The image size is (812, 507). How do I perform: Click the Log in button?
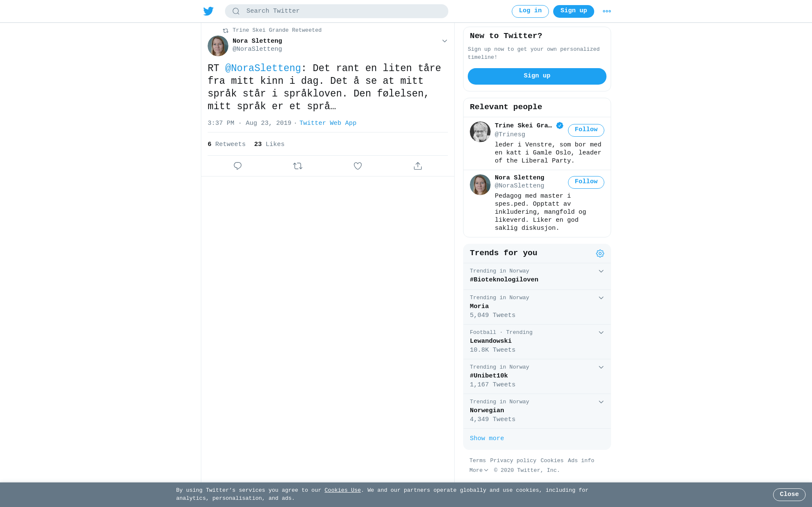click(x=530, y=11)
